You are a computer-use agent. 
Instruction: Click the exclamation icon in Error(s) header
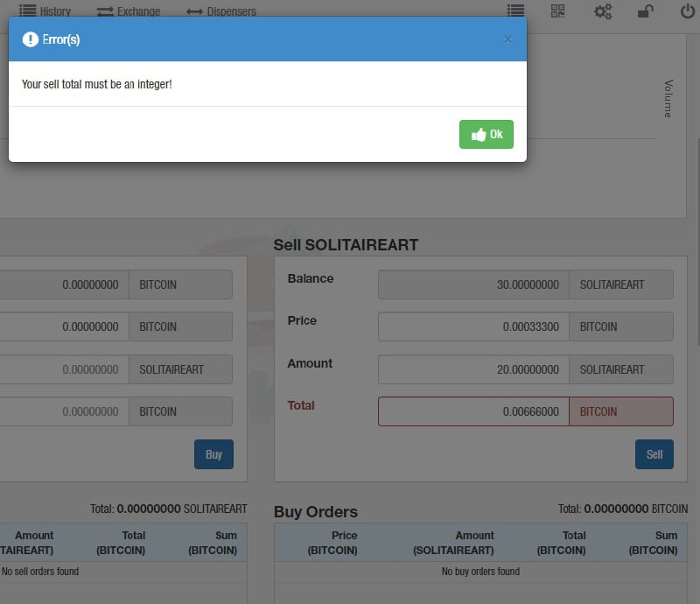pos(31,39)
